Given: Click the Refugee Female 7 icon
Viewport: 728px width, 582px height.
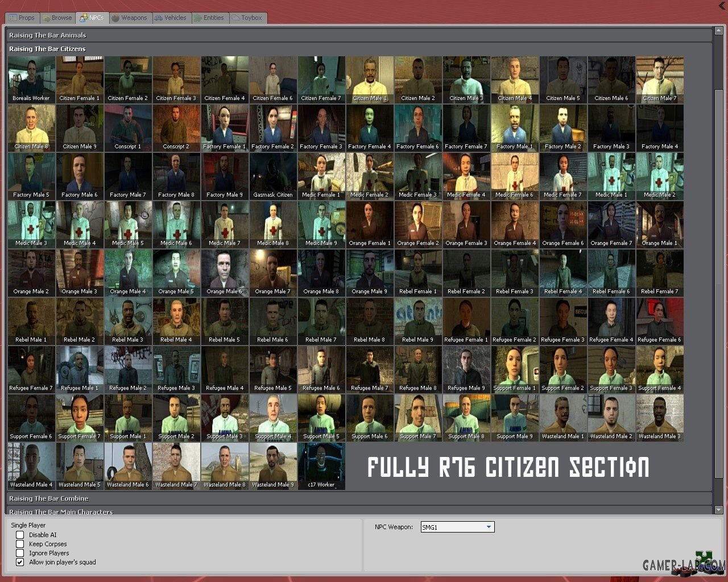Looking at the screenshot, I should (x=31, y=369).
